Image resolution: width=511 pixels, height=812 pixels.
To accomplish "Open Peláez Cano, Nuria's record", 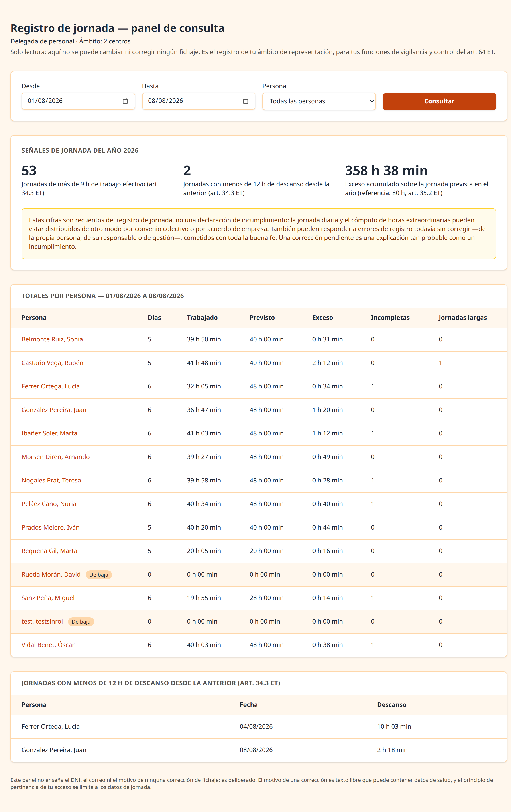I will pyautogui.click(x=49, y=504).
